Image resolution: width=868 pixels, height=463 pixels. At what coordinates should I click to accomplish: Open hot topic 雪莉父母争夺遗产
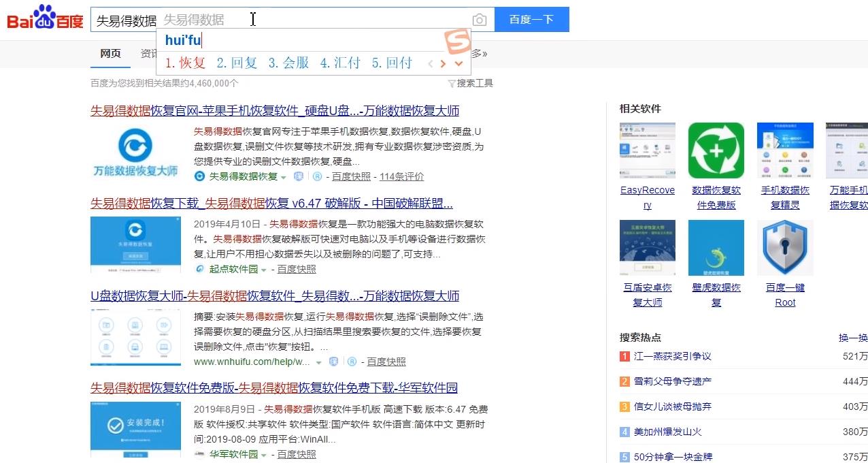click(x=673, y=381)
